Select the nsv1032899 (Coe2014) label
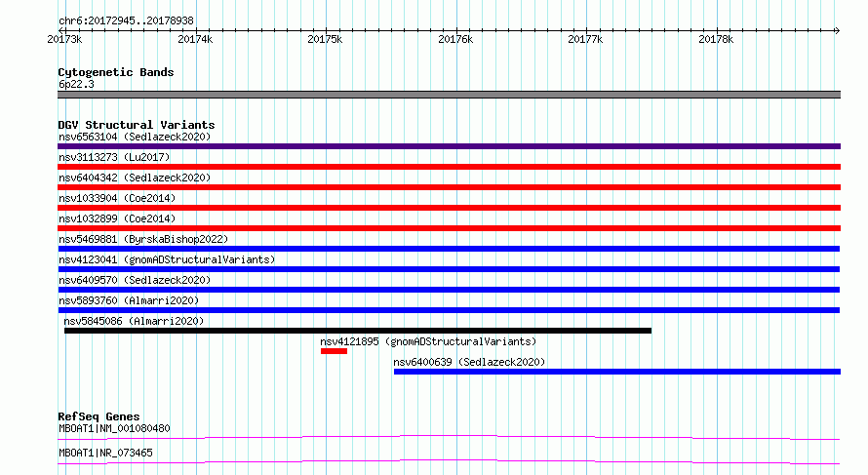Screen dimensions: 868x475 117,218
